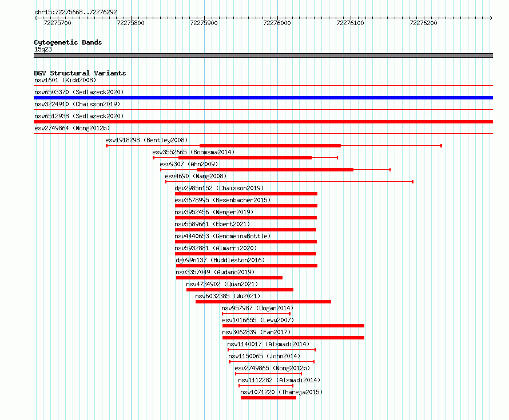Click the nsv6032385 Wu2021 bar
Image resolution: width=509 pixels, height=420 pixels.
[263, 302]
